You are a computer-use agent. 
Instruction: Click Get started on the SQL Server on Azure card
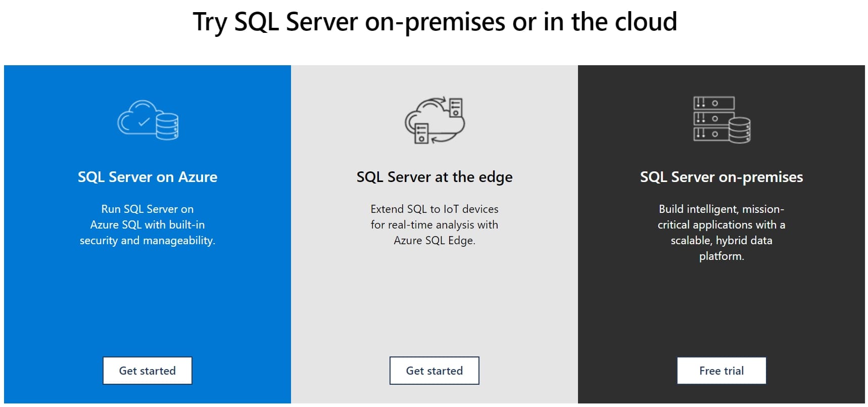pos(147,370)
